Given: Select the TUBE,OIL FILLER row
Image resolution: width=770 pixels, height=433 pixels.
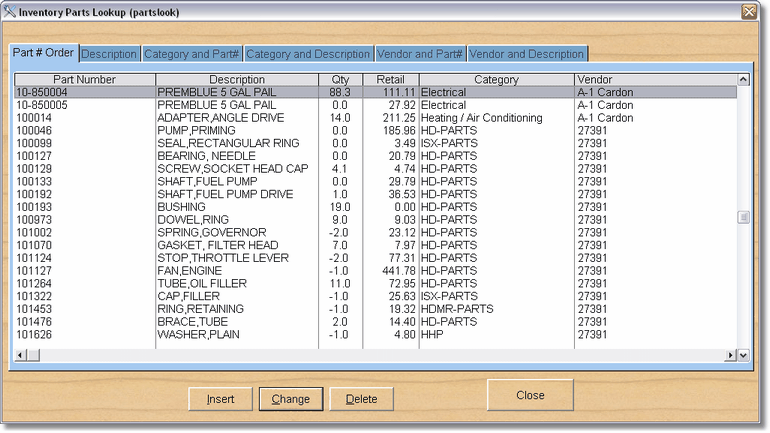Looking at the screenshot, I should pyautogui.click(x=376, y=284).
